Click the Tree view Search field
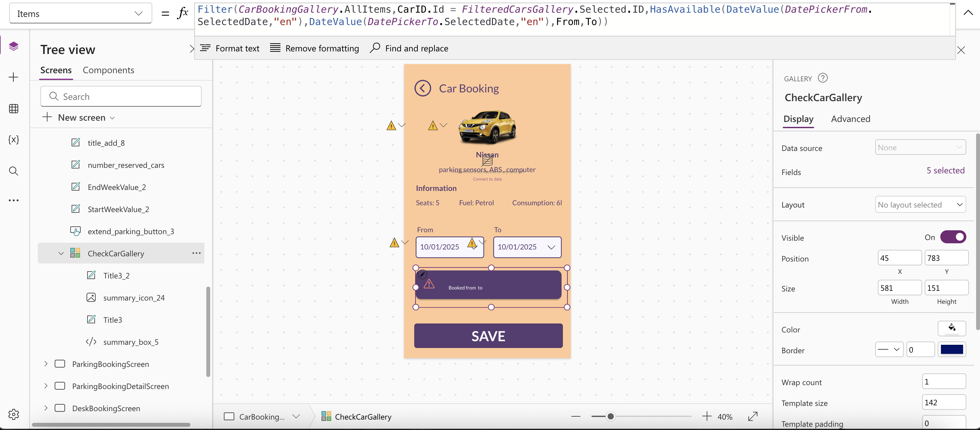The height and width of the screenshot is (430, 980). [121, 97]
